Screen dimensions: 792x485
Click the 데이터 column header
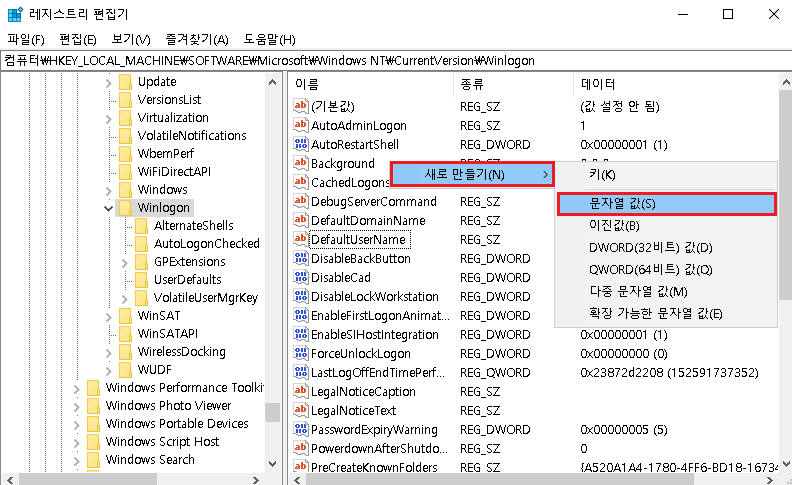point(598,83)
